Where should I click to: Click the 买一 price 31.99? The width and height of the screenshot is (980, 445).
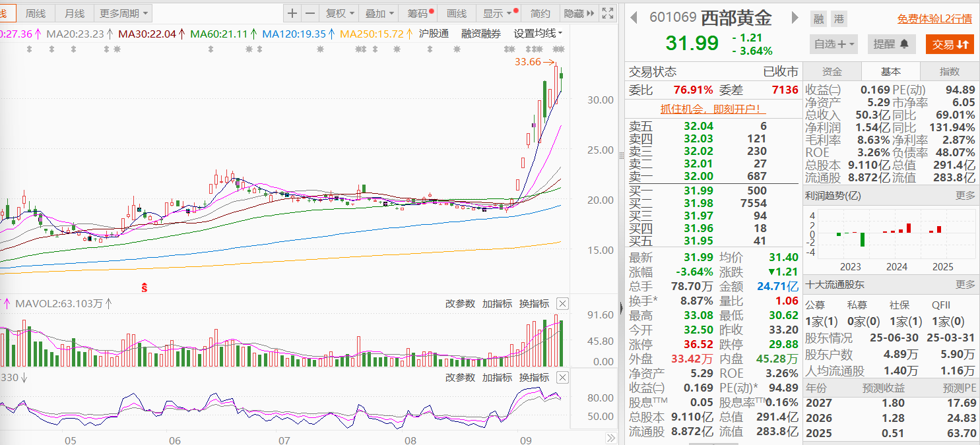tap(698, 191)
